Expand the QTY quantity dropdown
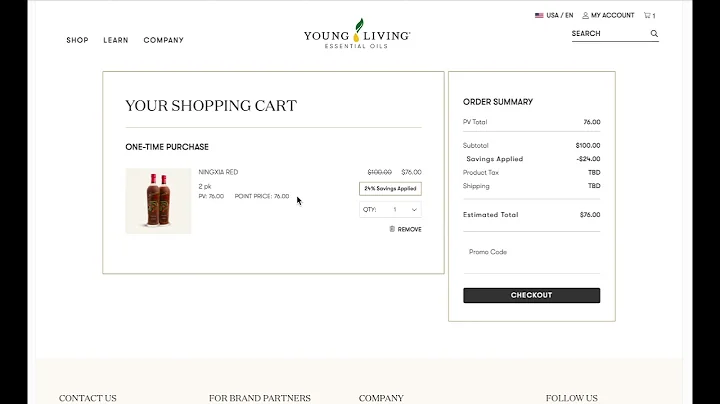The width and height of the screenshot is (720, 404). [x=390, y=209]
